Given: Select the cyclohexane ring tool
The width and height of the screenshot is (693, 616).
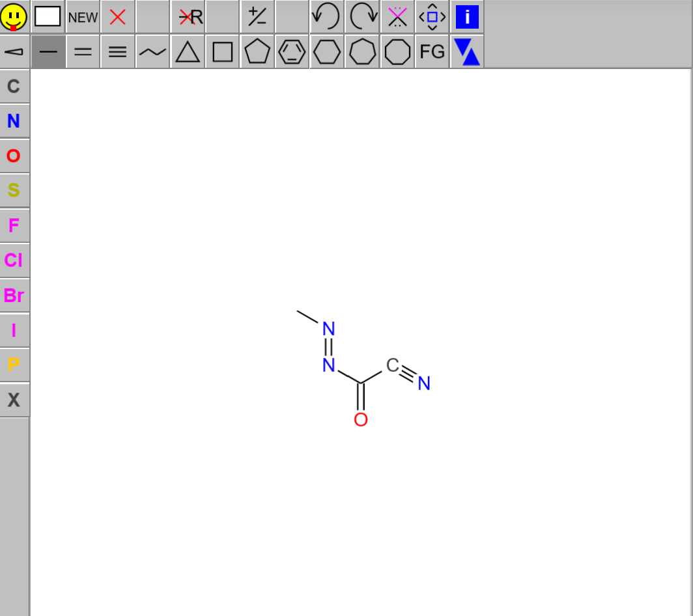Looking at the screenshot, I should [327, 52].
